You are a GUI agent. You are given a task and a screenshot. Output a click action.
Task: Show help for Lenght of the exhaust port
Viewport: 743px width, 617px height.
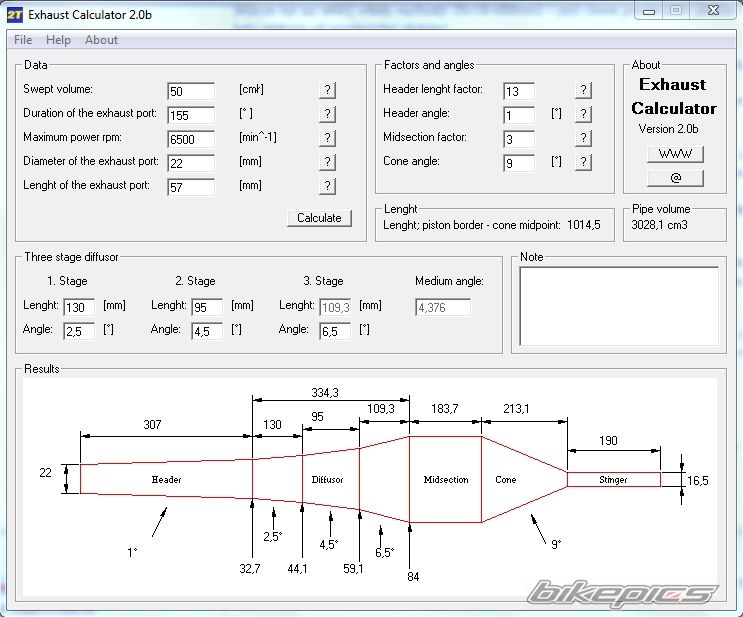pyautogui.click(x=326, y=186)
